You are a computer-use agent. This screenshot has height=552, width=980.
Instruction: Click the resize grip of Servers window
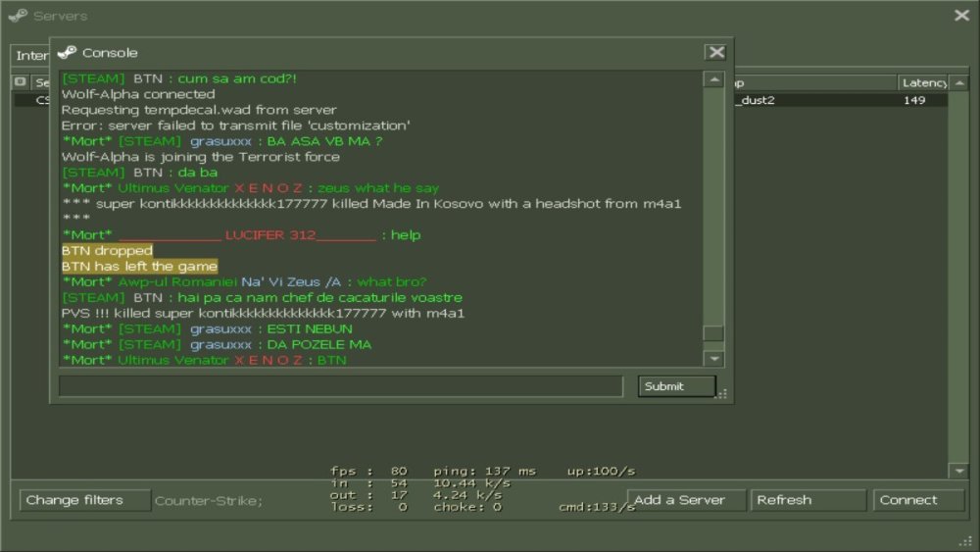966,541
